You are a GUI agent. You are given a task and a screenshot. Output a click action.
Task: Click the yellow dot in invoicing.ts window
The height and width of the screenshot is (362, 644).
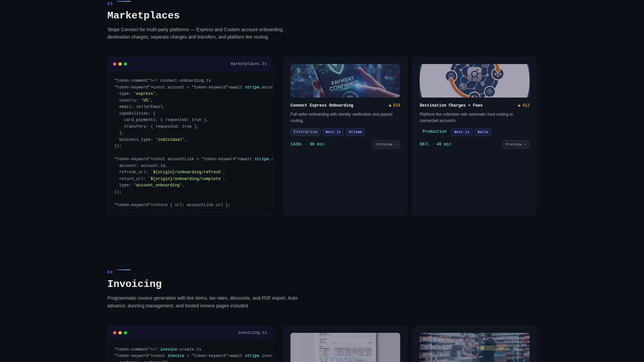[x=120, y=333]
